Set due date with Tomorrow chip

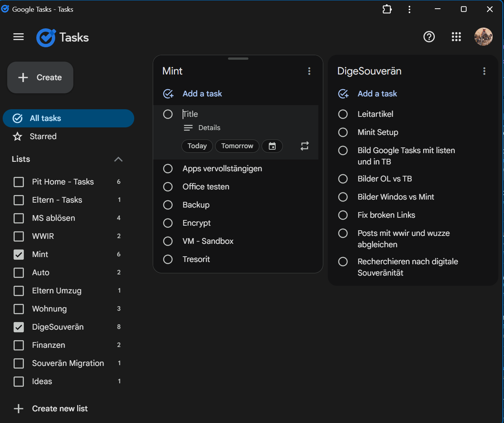pyautogui.click(x=237, y=146)
